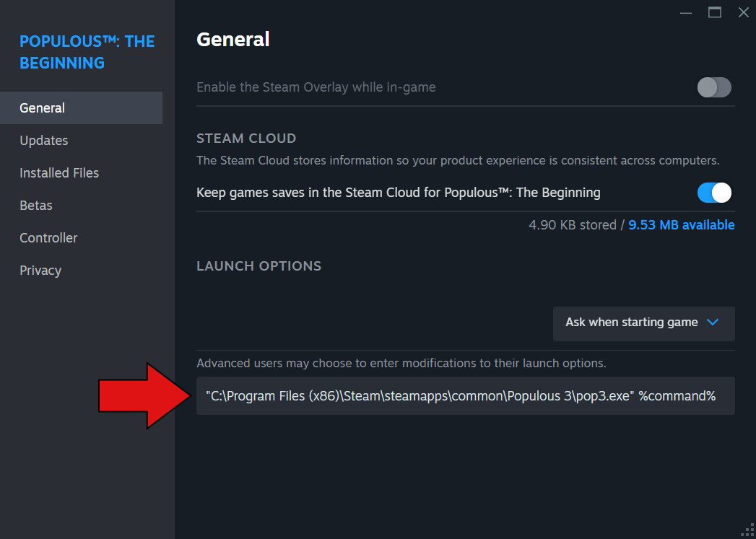Click the 'Enable the Steam Overlay while in-game' label

click(316, 88)
